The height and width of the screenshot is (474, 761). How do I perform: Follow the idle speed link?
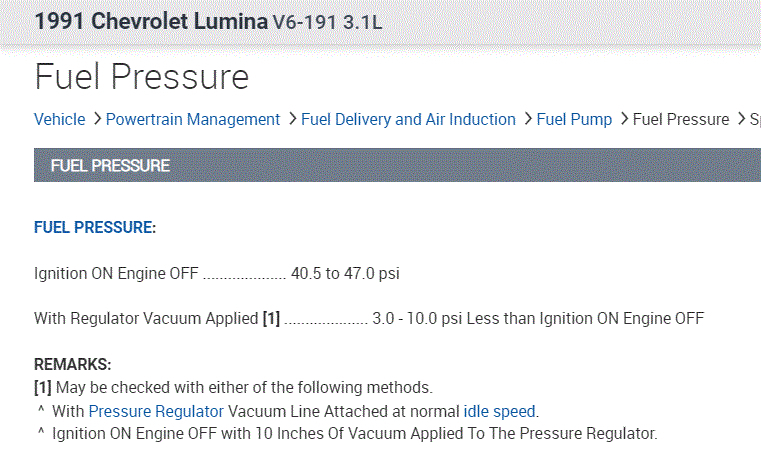pos(499,411)
